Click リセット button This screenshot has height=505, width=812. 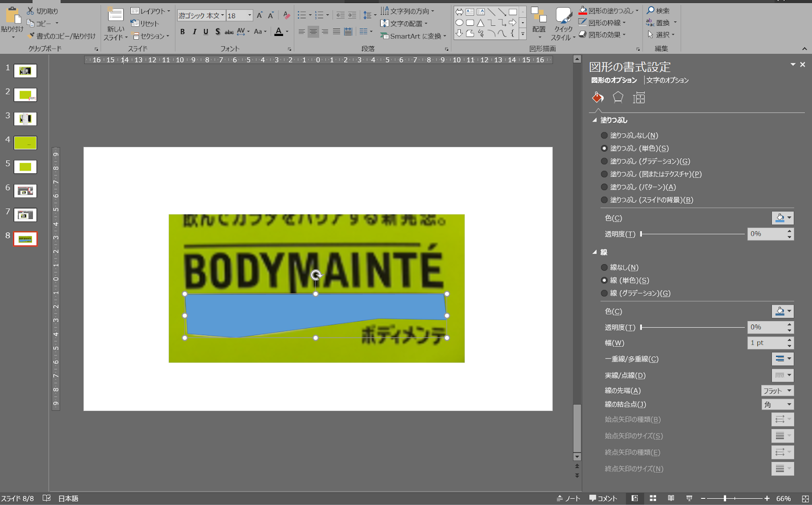click(x=145, y=23)
